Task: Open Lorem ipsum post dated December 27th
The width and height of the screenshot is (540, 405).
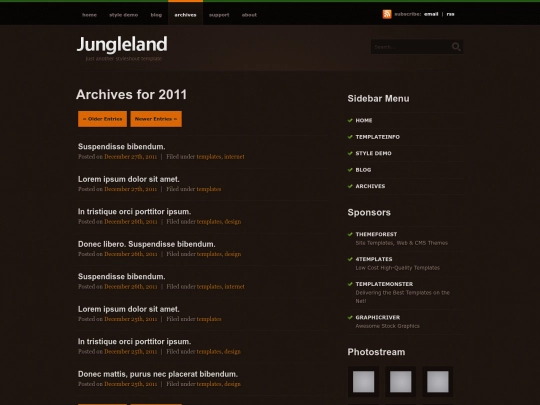Action: click(128, 179)
